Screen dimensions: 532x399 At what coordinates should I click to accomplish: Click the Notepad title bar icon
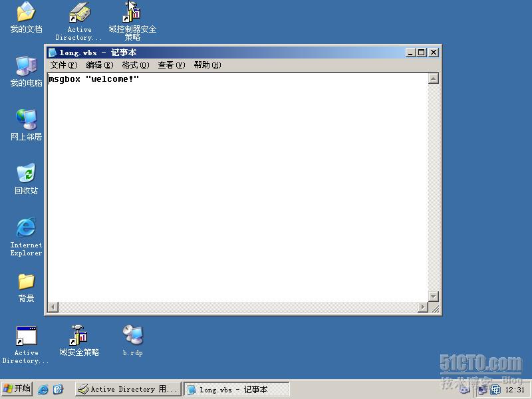tap(53, 53)
